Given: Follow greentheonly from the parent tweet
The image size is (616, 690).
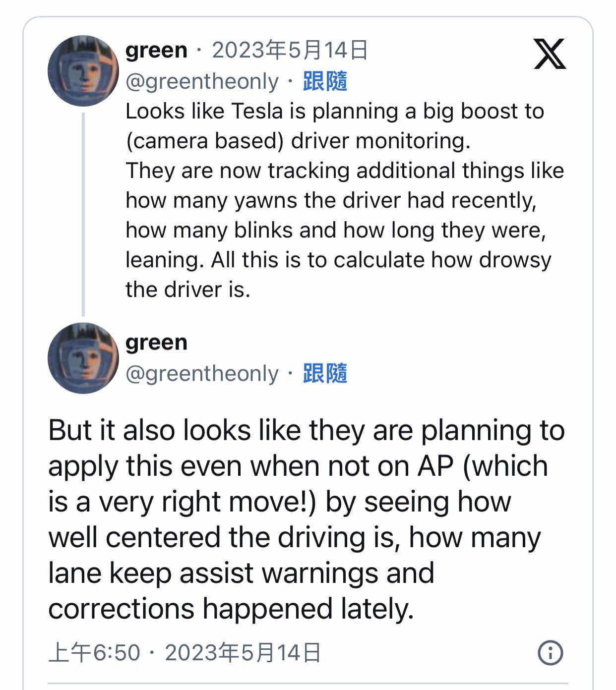Looking at the screenshot, I should coord(325,81).
